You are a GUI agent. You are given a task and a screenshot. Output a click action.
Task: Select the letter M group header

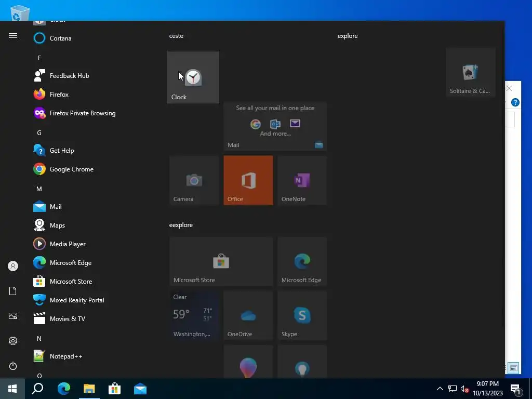39,189
